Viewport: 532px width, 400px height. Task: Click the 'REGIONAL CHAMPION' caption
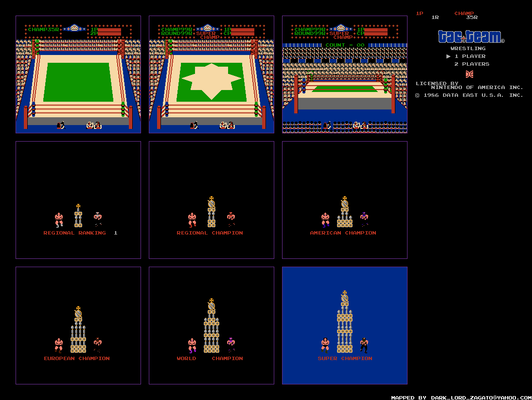pyautogui.click(x=210, y=233)
